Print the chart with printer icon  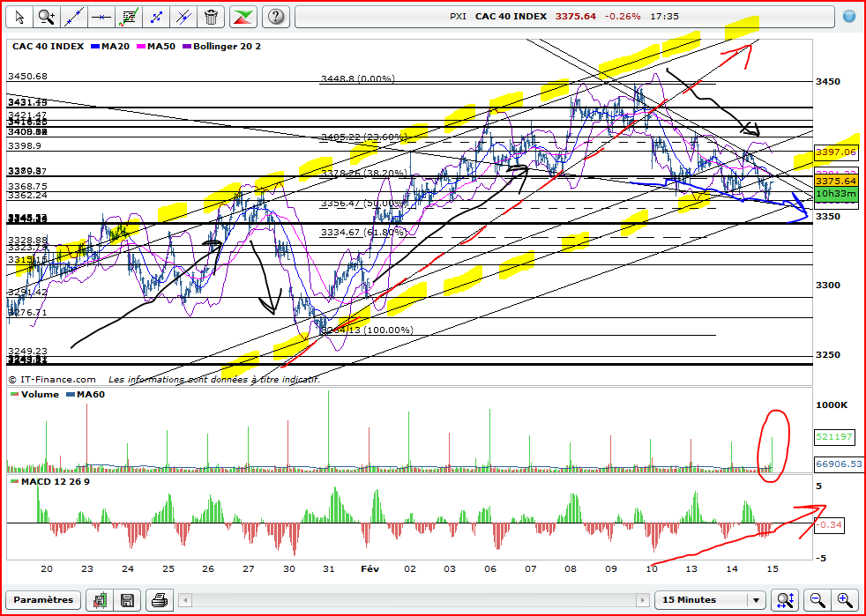(160, 600)
